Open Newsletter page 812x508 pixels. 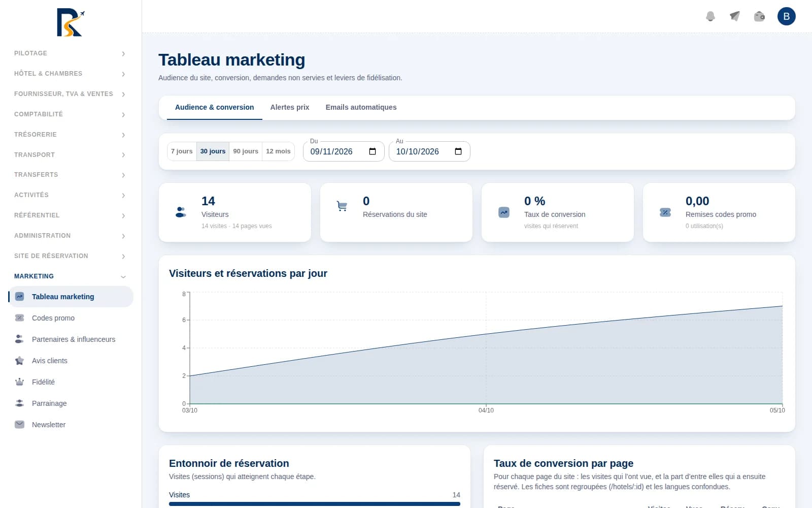pos(71,425)
